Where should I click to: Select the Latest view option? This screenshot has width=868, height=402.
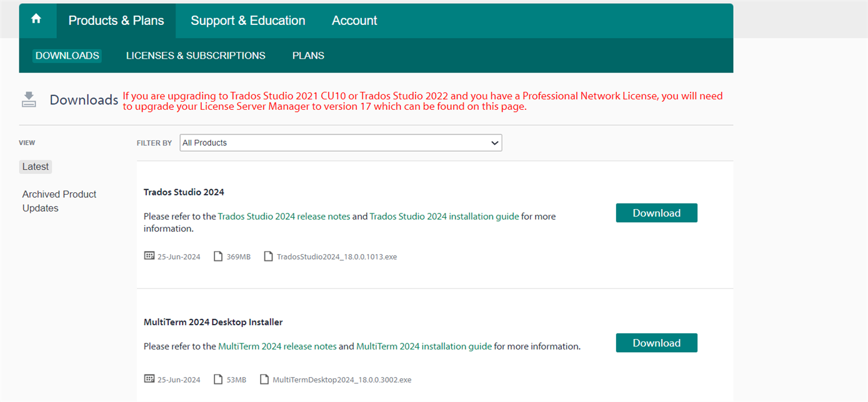pos(36,167)
